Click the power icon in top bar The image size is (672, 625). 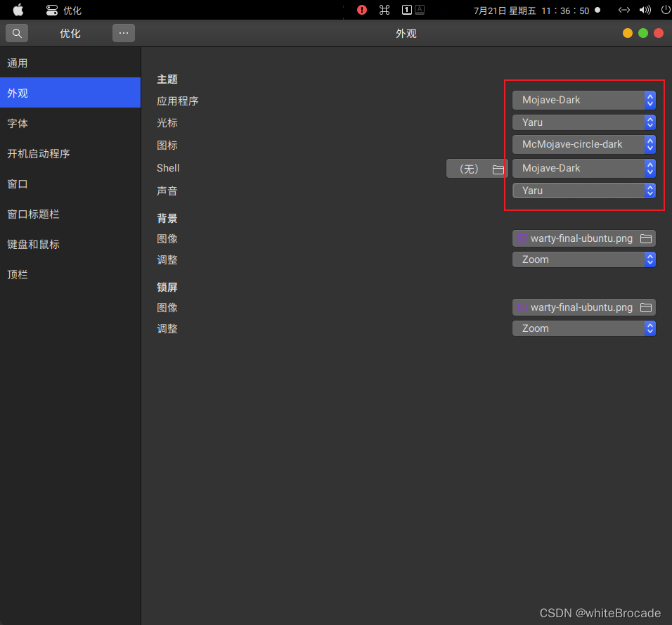pyautogui.click(x=666, y=10)
